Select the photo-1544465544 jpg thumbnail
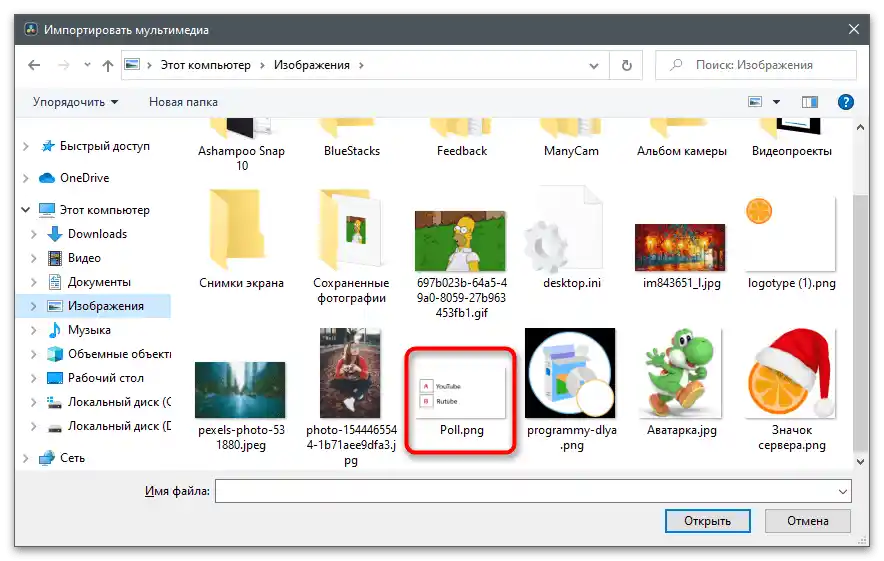The image size is (884, 561). tap(350, 373)
